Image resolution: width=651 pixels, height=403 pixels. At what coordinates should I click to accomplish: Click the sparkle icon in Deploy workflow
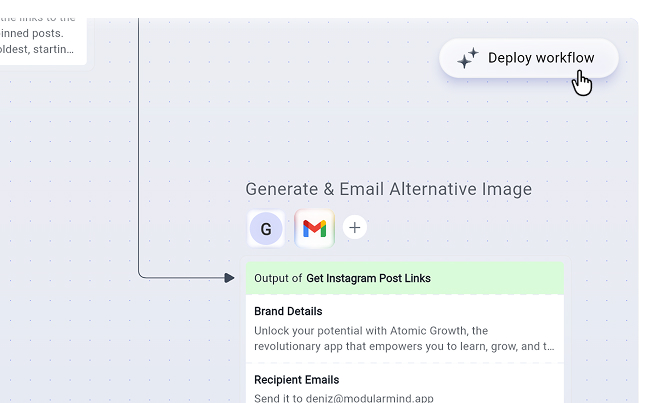(468, 58)
